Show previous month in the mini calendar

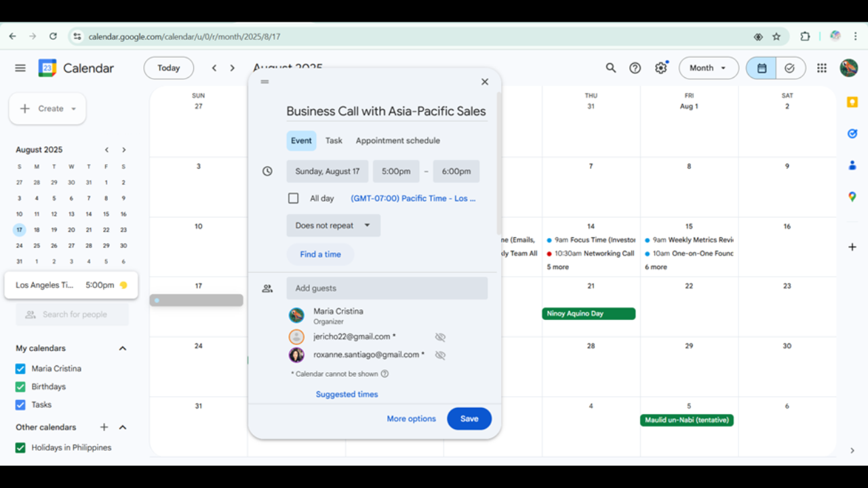pos(106,150)
